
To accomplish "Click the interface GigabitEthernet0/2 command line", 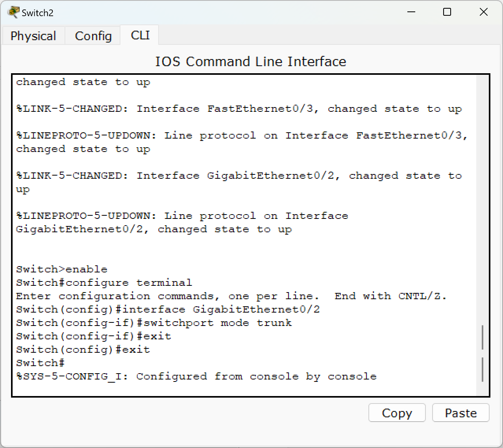I will (x=168, y=309).
